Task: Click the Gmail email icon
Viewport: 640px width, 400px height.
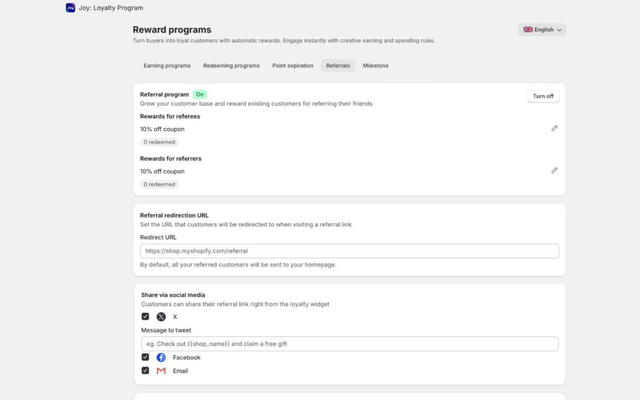Action: [x=161, y=371]
